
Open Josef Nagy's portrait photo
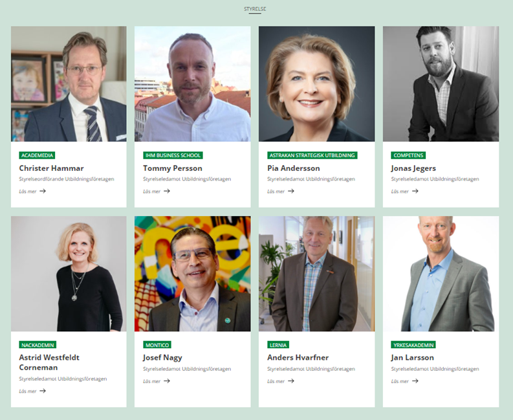[192, 274]
